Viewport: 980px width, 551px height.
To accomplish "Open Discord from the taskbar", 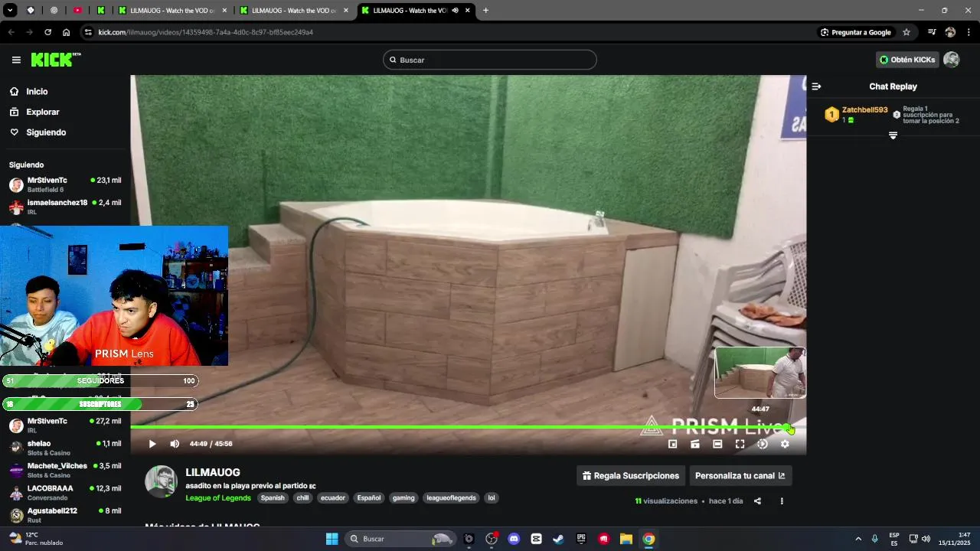I will [514, 539].
